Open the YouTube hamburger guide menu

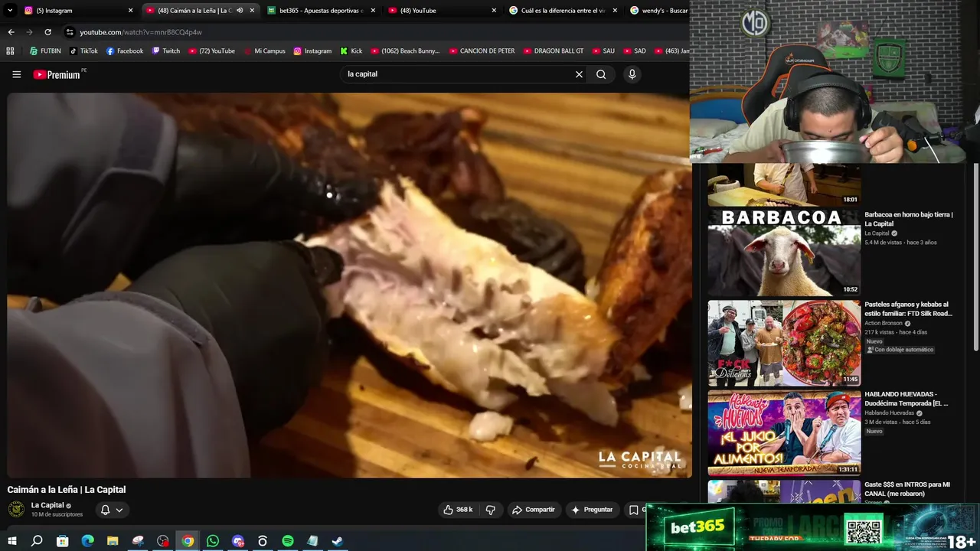click(16, 74)
